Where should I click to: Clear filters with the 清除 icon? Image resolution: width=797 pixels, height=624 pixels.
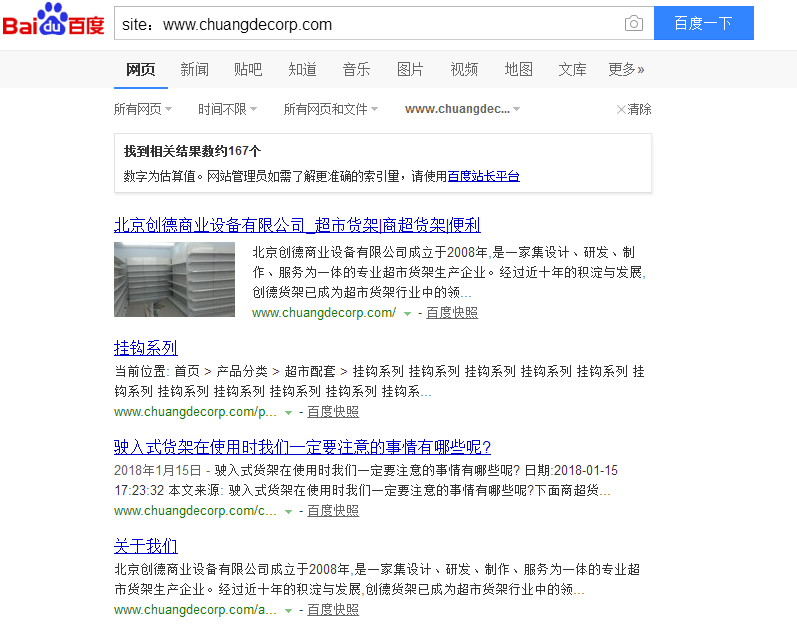pos(634,109)
